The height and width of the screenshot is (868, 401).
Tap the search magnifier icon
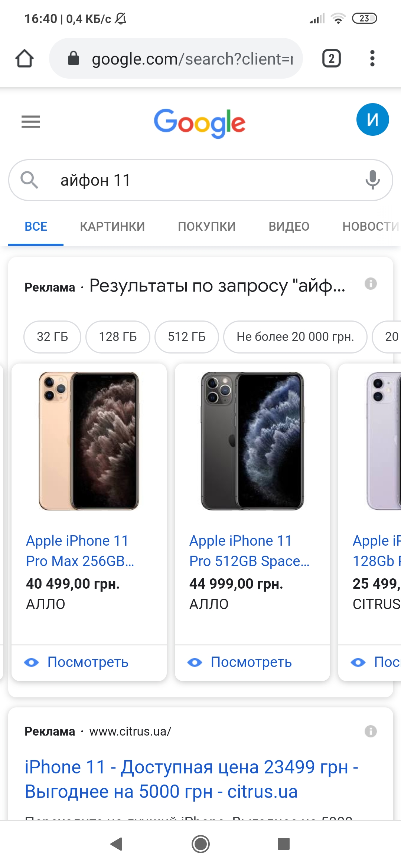29,180
